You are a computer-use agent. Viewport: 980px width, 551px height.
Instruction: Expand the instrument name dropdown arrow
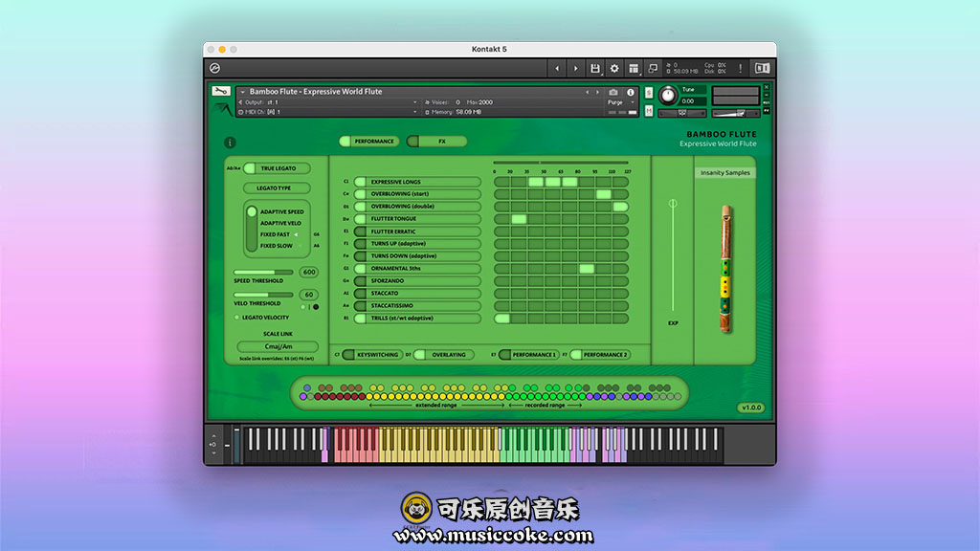point(242,92)
